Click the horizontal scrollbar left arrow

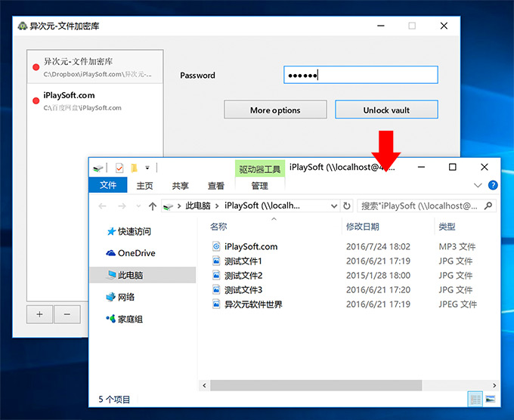pyautogui.click(x=205, y=385)
